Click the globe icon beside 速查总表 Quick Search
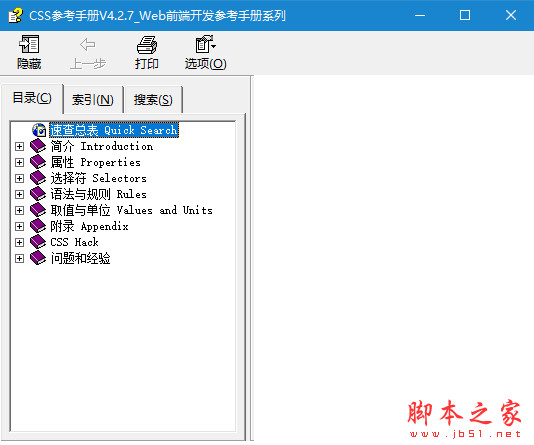The width and height of the screenshot is (534, 445). click(x=39, y=130)
